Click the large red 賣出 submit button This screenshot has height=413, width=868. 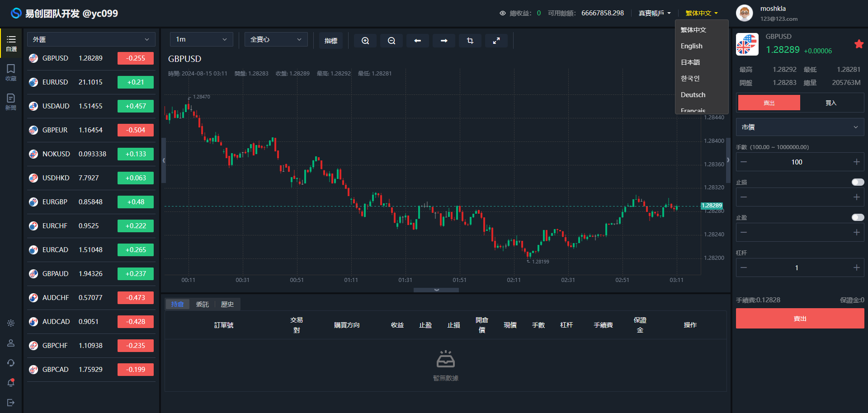tap(800, 319)
